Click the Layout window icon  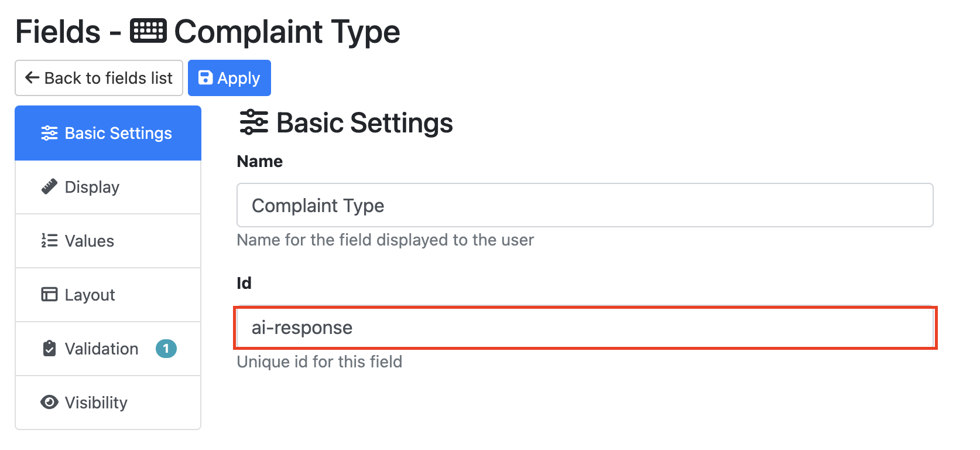(49, 294)
